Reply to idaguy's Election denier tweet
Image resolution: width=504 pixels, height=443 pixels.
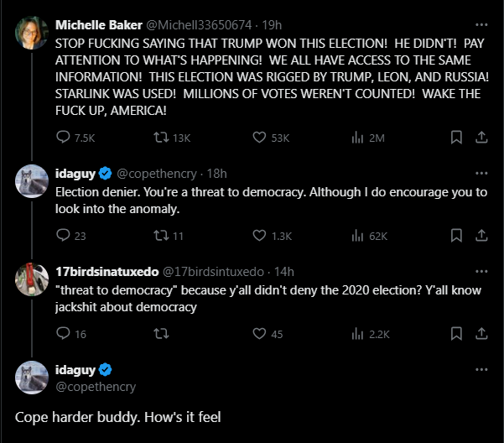point(64,236)
